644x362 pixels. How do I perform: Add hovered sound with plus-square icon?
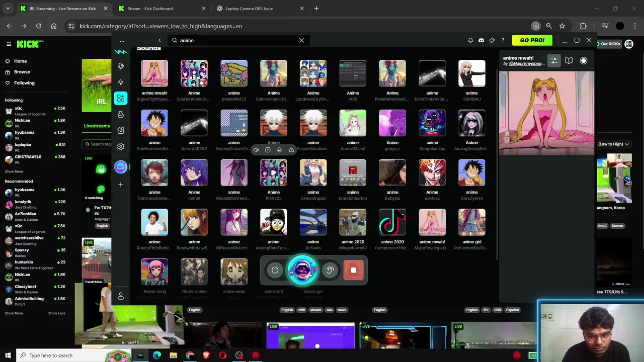click(x=268, y=150)
